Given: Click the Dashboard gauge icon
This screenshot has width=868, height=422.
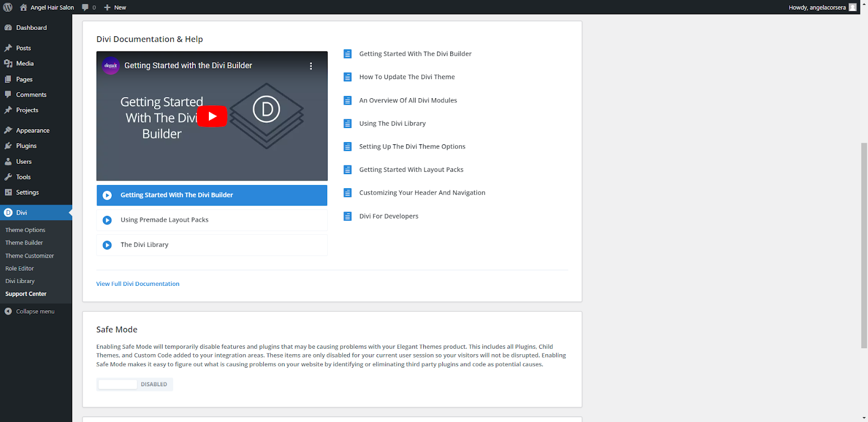Looking at the screenshot, I should coord(8,28).
